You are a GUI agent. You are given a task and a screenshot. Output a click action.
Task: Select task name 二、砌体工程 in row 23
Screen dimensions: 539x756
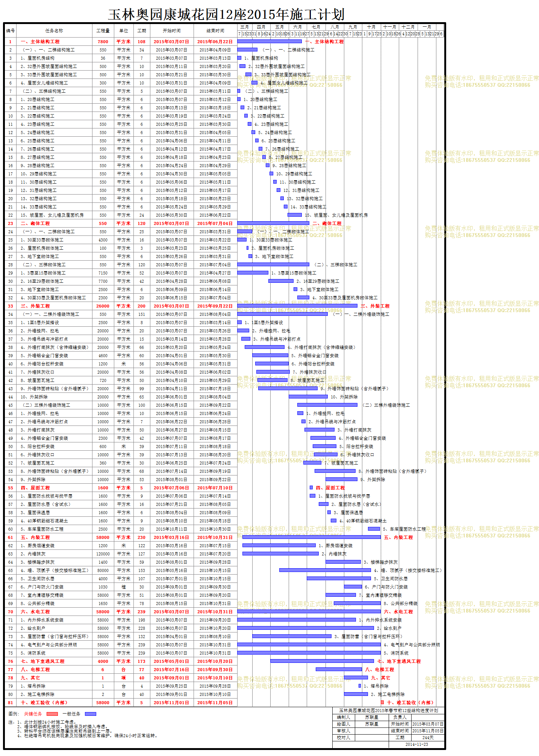tap(35, 223)
